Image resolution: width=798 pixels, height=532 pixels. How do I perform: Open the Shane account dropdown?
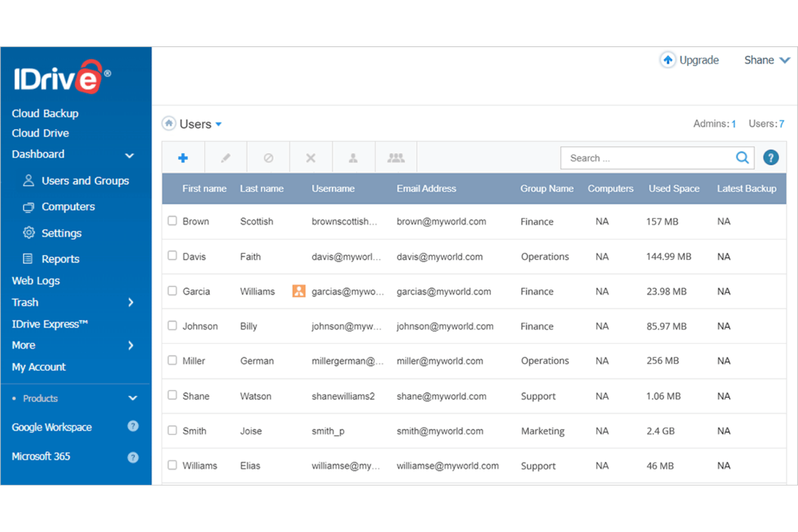(767, 60)
